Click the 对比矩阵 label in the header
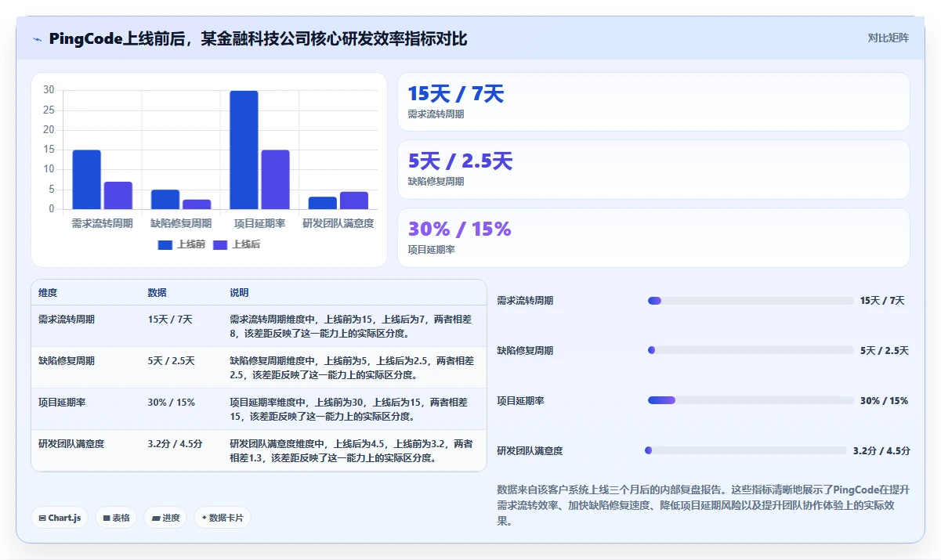941x560 pixels. [888, 38]
